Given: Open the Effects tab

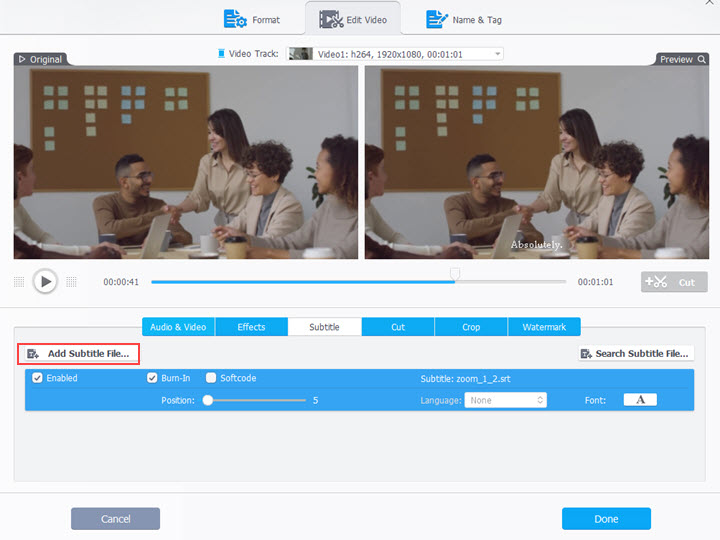Looking at the screenshot, I should point(251,327).
